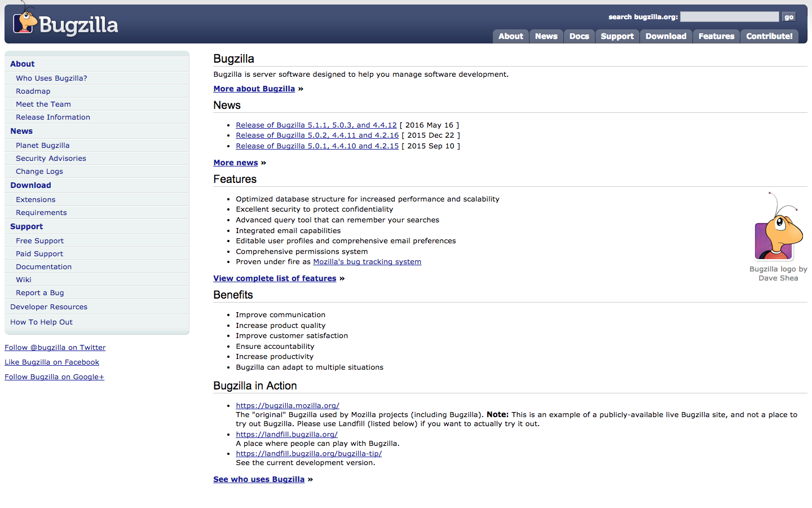The height and width of the screenshot is (508, 812).
Task: Click the More news link
Action: point(236,163)
